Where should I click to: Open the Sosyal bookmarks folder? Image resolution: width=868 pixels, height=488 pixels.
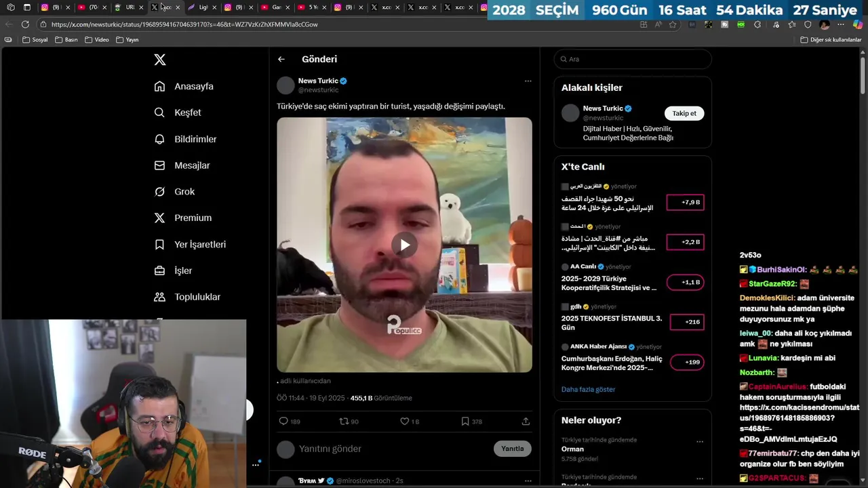pyautogui.click(x=35, y=40)
